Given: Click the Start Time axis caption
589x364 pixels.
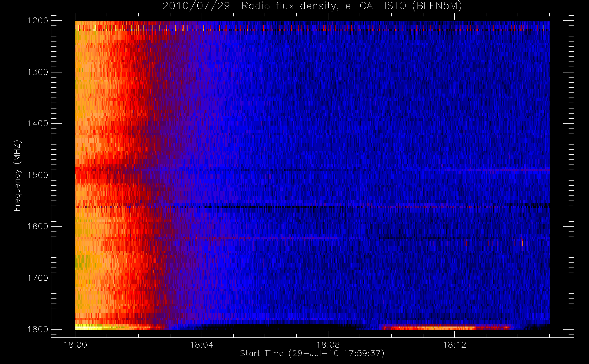Looking at the screenshot, I should pos(312,353).
